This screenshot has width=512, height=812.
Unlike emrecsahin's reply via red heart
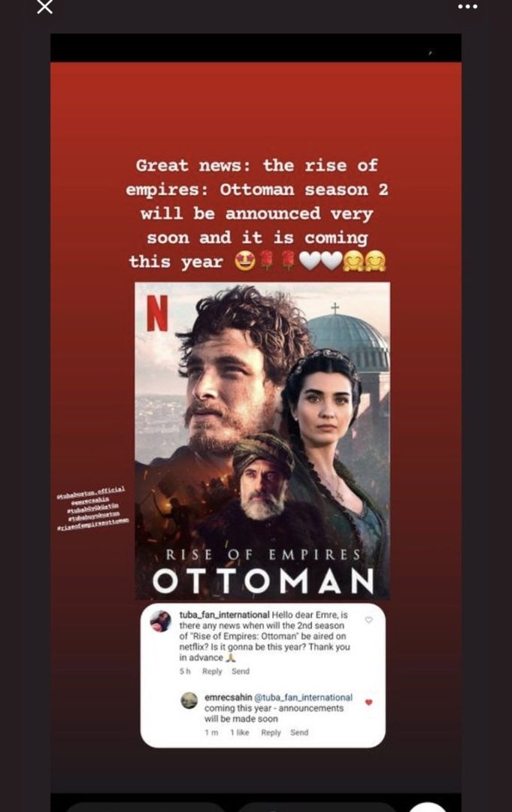(368, 702)
